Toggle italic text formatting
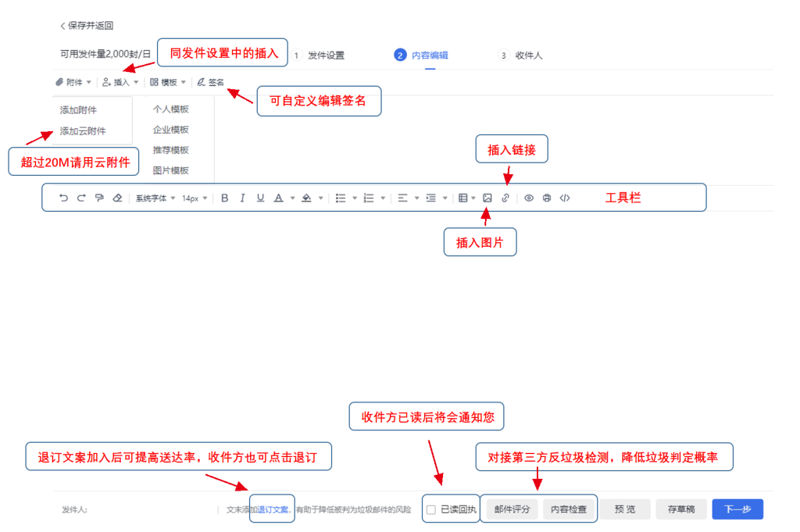 [x=243, y=198]
